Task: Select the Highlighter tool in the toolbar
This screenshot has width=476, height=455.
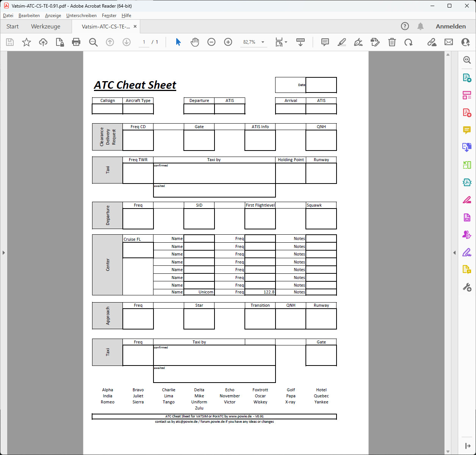Action: pyautogui.click(x=341, y=42)
